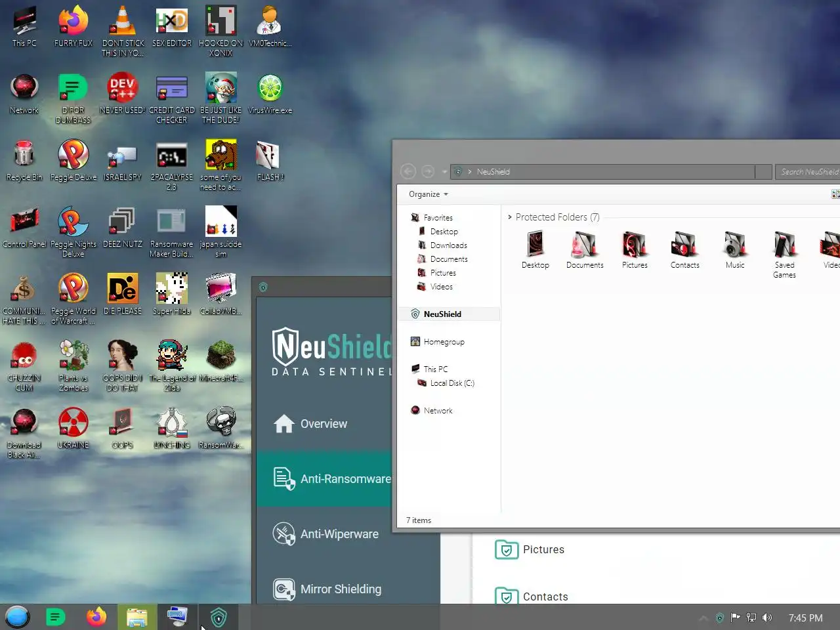
Task: Open the green chat app on taskbar
Action: [56, 617]
